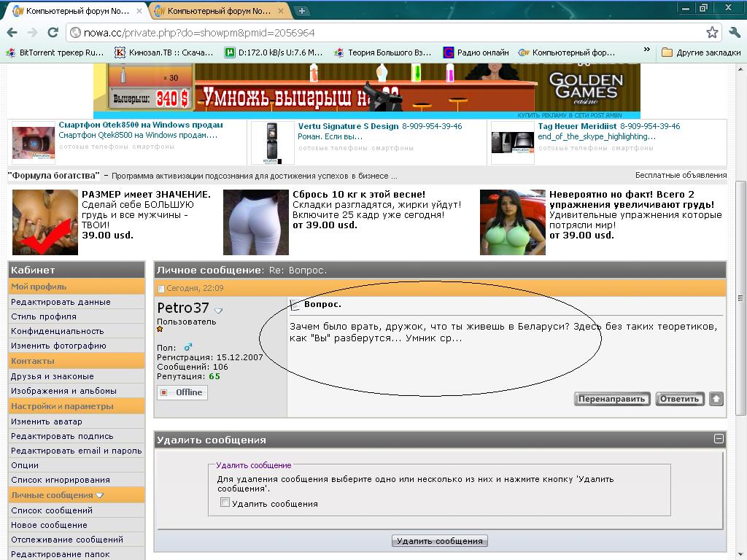This screenshot has width=747, height=560.
Task: Click the male gender icon
Action: click(x=188, y=347)
